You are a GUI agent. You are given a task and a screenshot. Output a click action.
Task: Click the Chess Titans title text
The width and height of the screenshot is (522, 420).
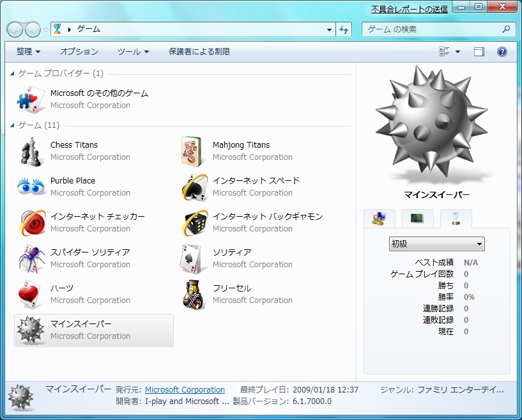74,145
